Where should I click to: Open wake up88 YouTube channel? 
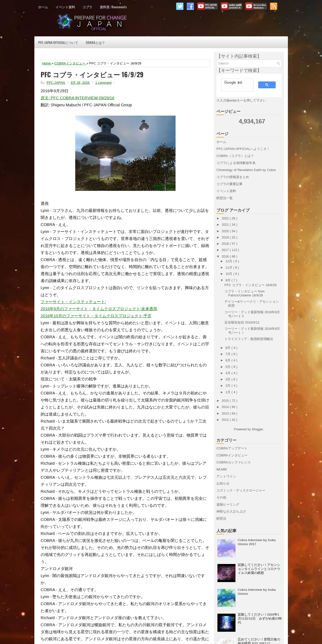click(231, 6)
